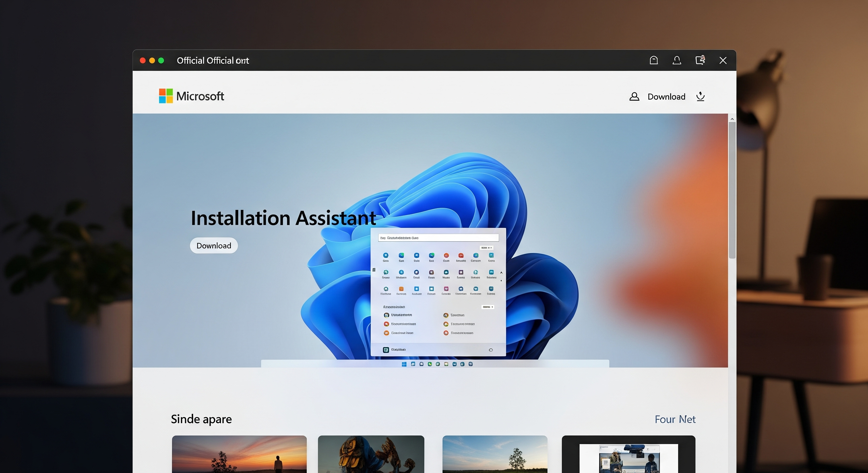The height and width of the screenshot is (473, 868).
Task: Open the sunset silhouette thumbnail
Action: (239, 454)
